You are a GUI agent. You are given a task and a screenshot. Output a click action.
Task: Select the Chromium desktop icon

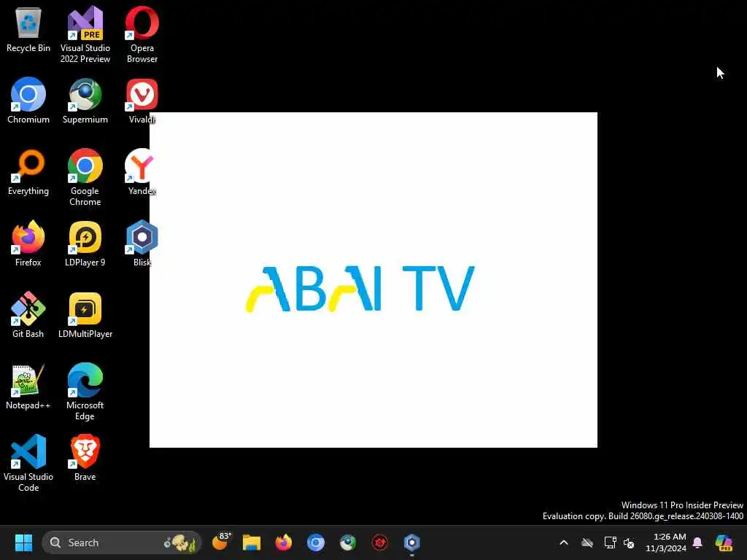tap(28, 101)
